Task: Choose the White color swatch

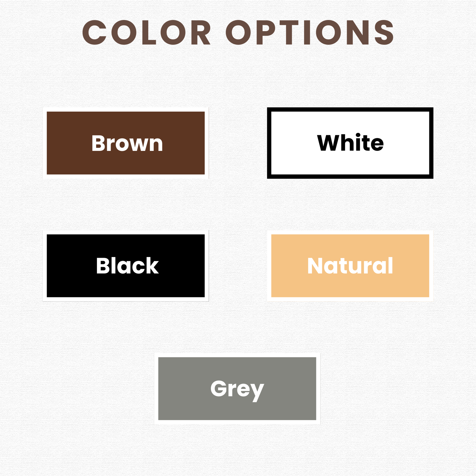Action: [350, 143]
